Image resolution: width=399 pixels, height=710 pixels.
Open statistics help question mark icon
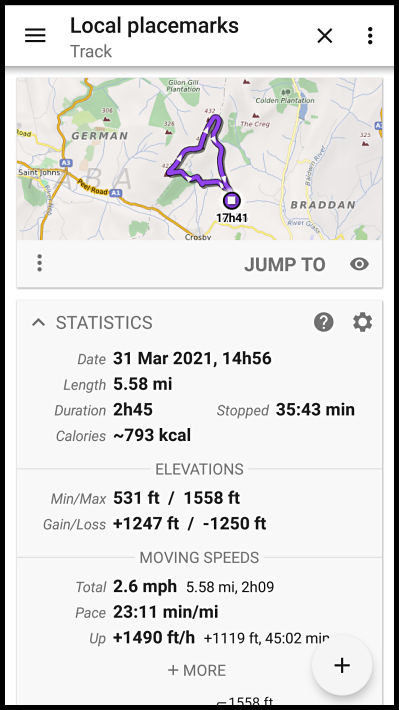pos(323,322)
